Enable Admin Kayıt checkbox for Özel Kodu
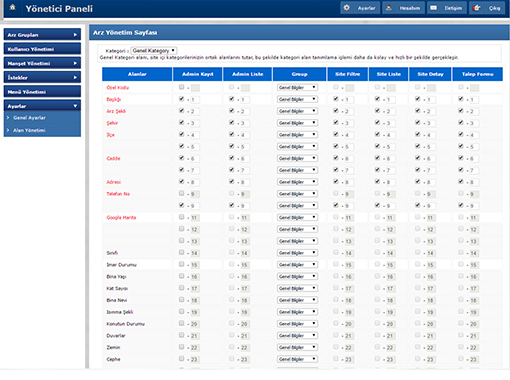The height and width of the screenshot is (380, 510). (181, 87)
